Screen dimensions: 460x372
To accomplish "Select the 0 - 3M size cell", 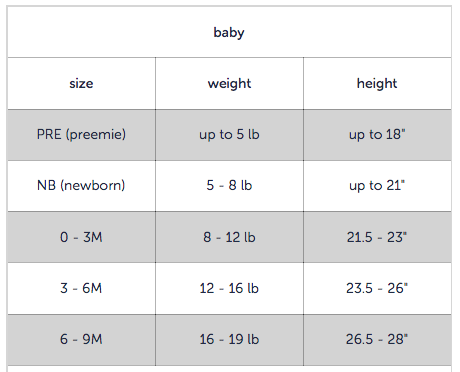I will [81, 237].
